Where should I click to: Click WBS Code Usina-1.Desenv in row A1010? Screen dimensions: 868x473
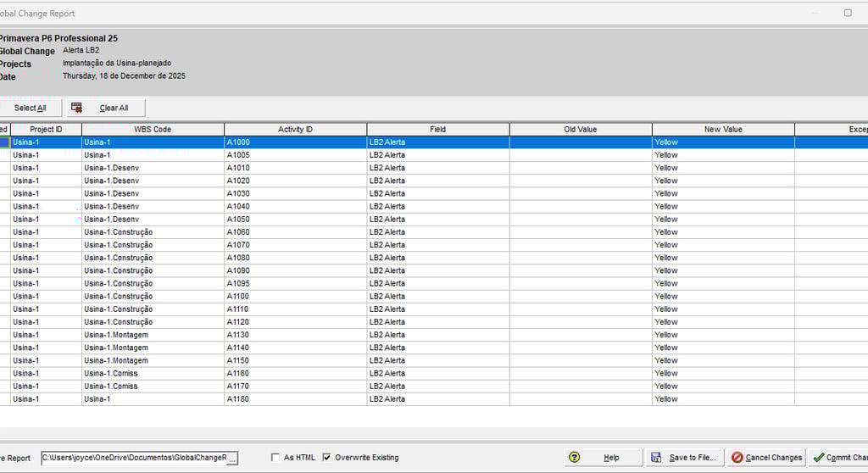click(153, 168)
